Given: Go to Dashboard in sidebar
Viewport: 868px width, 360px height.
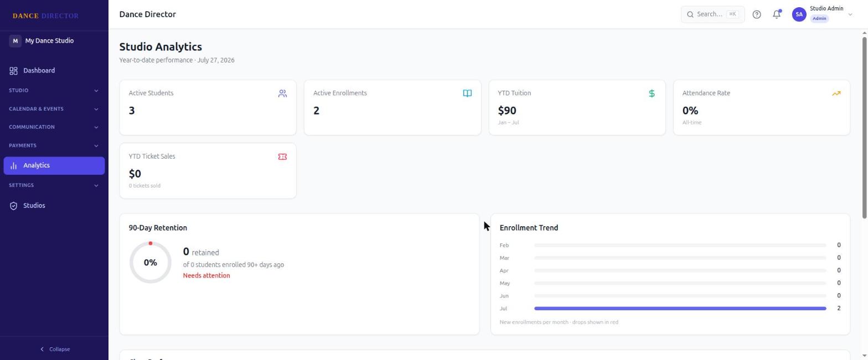Looking at the screenshot, I should click(x=54, y=71).
